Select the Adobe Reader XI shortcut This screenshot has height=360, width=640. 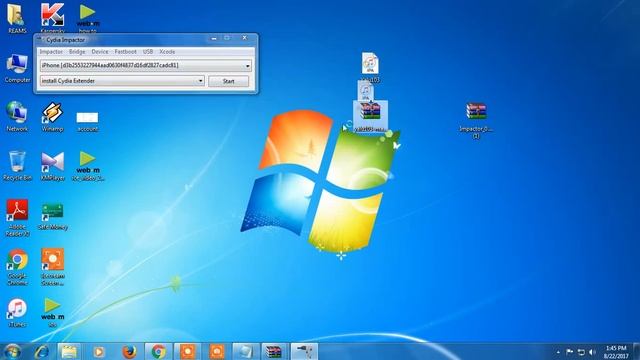pos(17,218)
